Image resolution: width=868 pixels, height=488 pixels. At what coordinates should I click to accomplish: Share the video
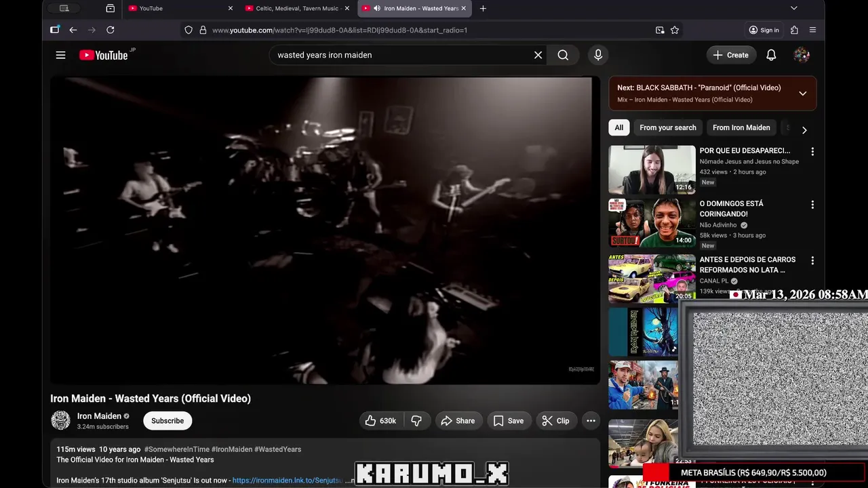(x=459, y=421)
